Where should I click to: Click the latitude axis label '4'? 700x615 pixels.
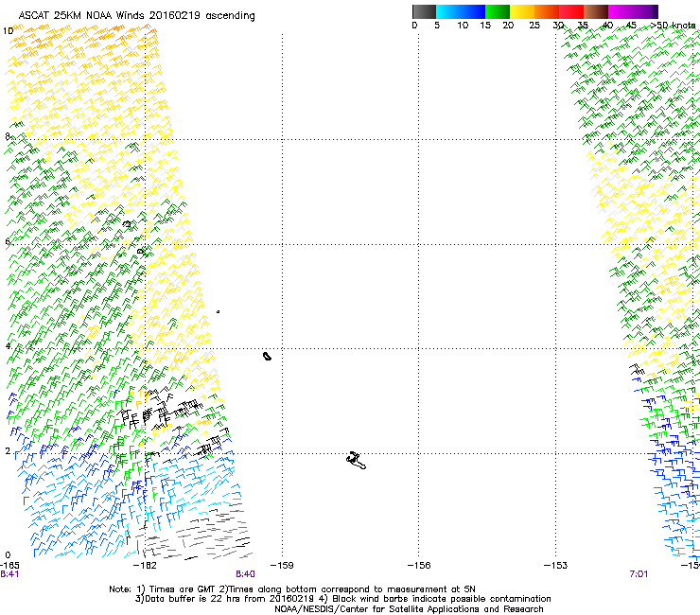8,346
